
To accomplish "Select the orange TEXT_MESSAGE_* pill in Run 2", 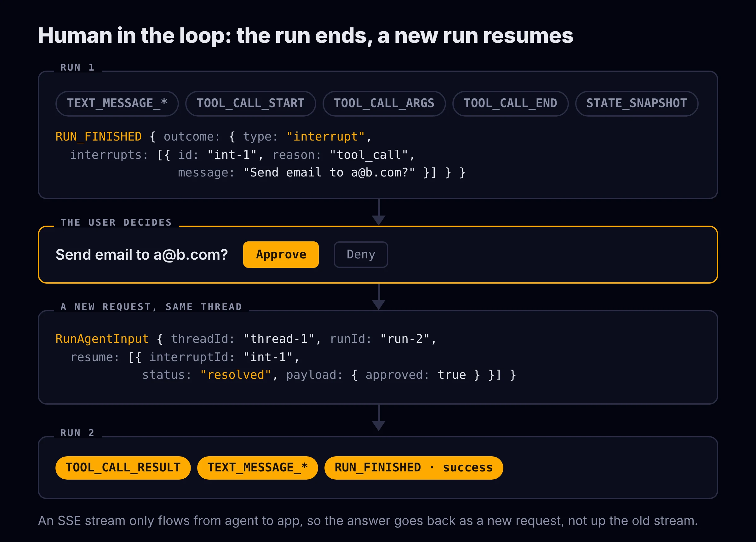I will point(257,468).
